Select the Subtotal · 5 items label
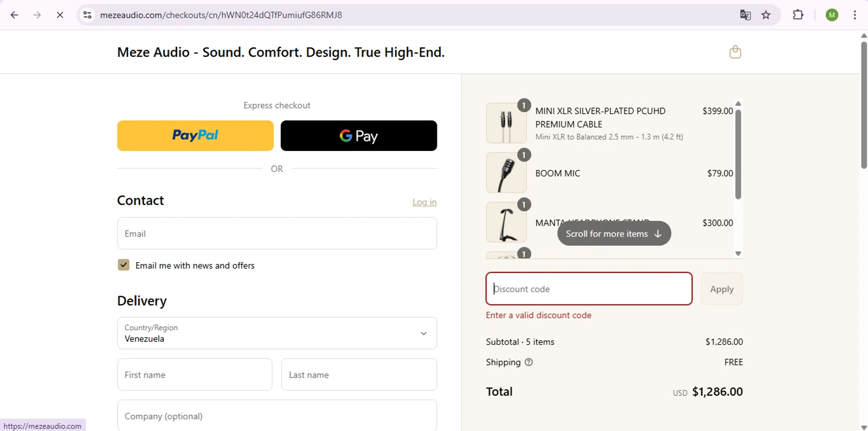The height and width of the screenshot is (431, 868). click(x=520, y=342)
